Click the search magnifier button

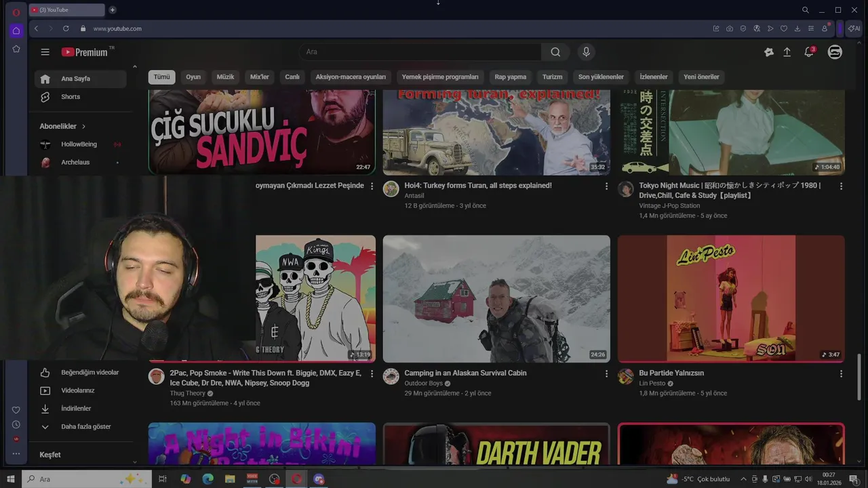coord(555,52)
